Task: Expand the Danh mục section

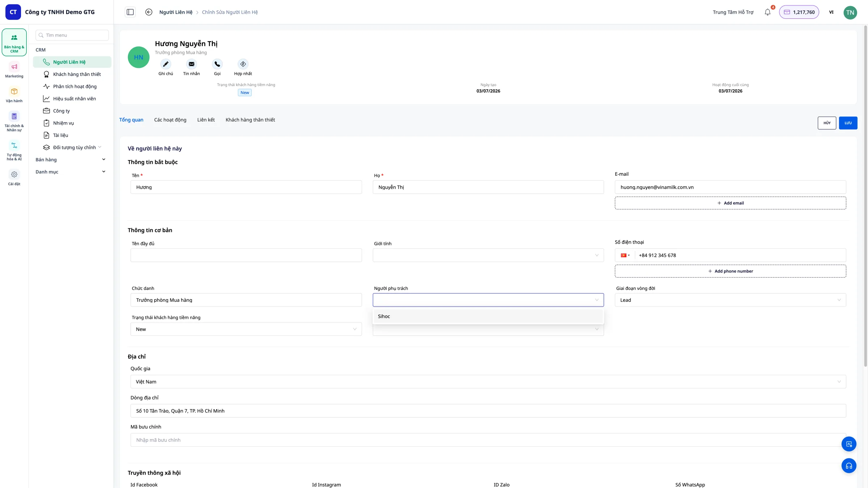Action: coord(71,172)
